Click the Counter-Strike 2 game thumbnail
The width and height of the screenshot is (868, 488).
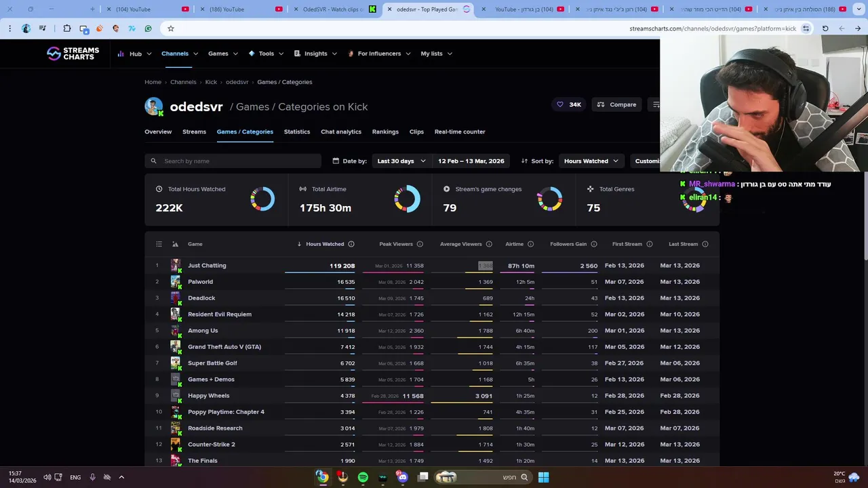tap(176, 445)
